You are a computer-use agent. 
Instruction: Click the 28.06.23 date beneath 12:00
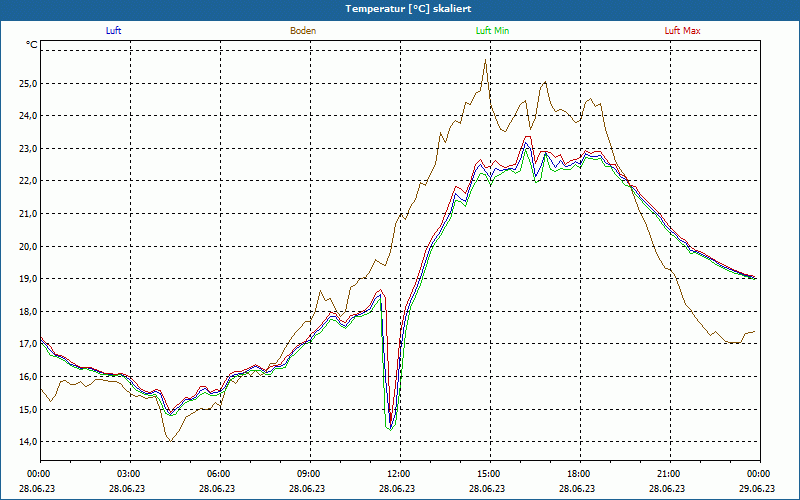pyautogui.click(x=397, y=488)
